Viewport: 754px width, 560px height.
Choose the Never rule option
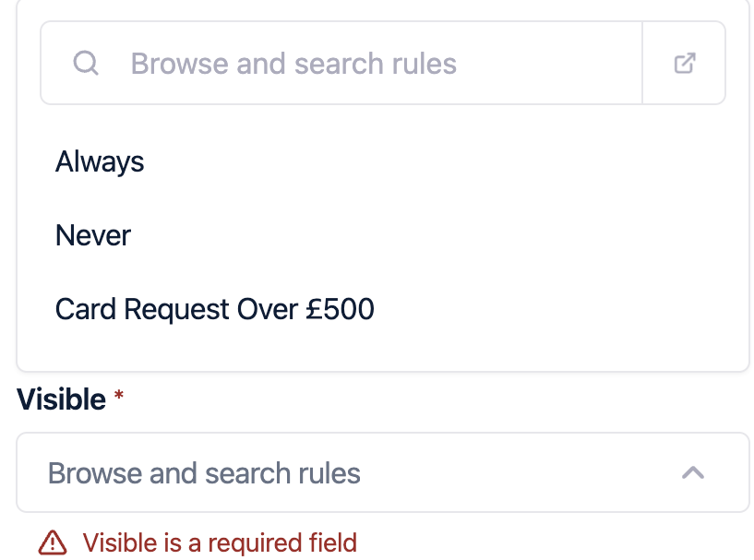[93, 235]
